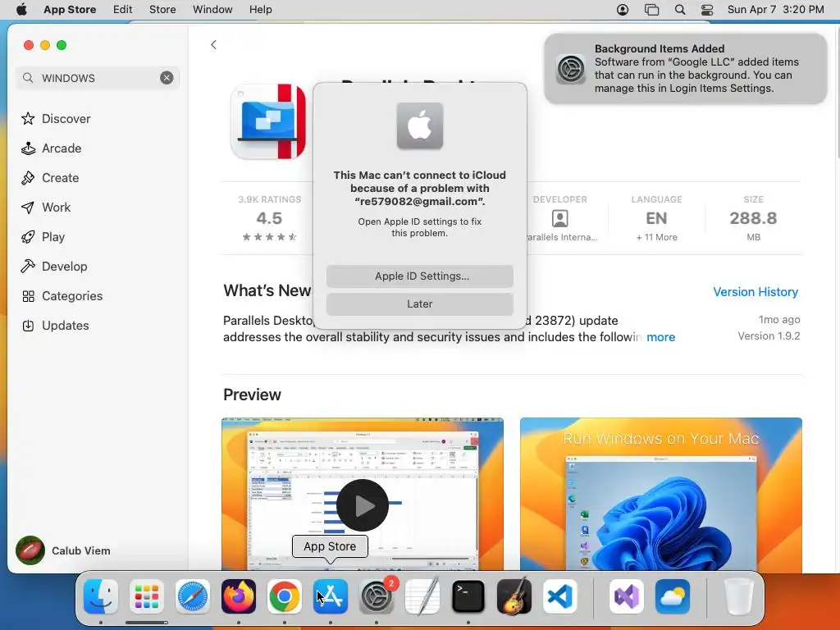840x630 pixels.
Task: Open System Settings from the Dock
Action: click(x=377, y=596)
